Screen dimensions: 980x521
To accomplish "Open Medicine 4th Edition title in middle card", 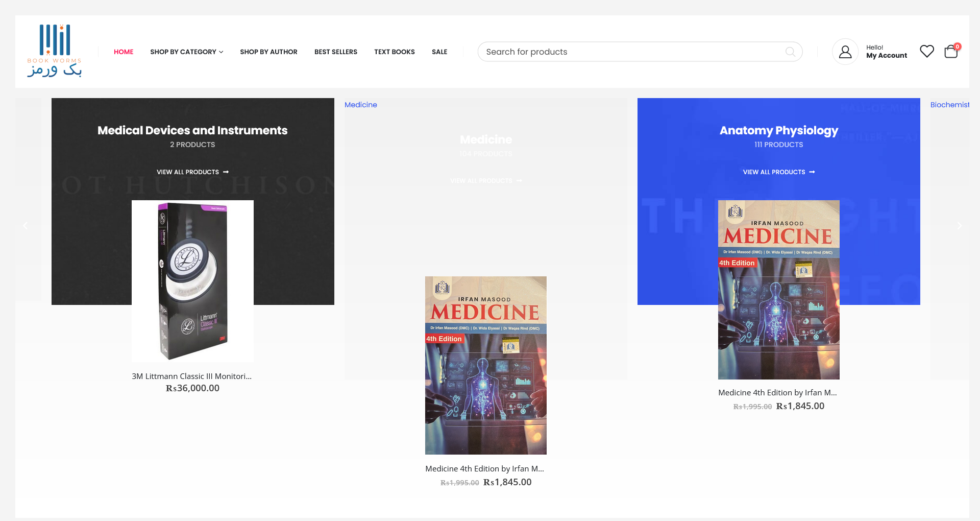I will point(485,468).
